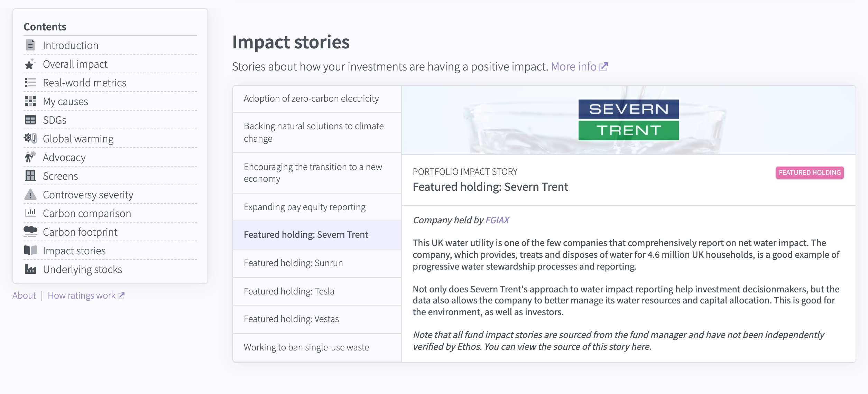The image size is (868, 394).
Task: Click the Advocacy person icon
Action: point(30,157)
